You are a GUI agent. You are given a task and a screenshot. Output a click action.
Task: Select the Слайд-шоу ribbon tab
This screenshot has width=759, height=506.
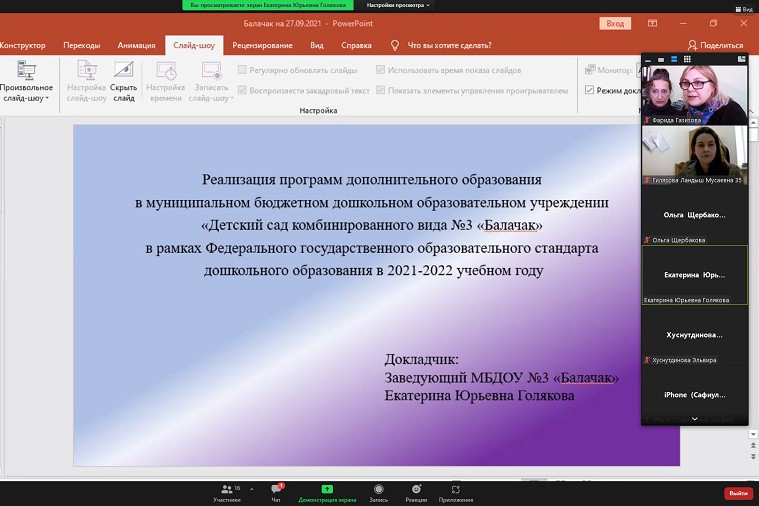194,45
